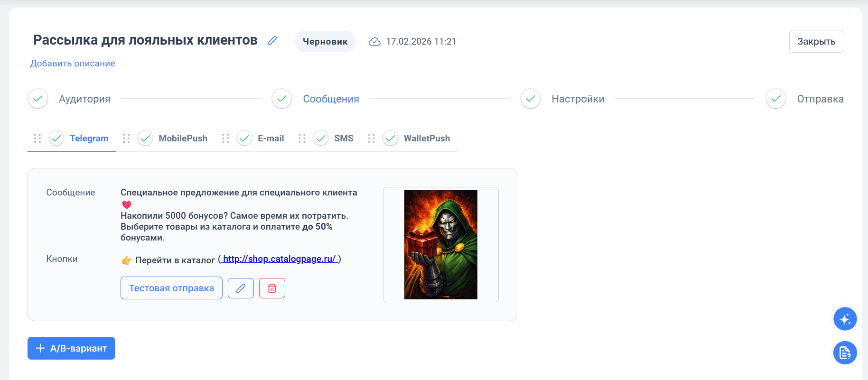Open the AI assistant sparkle button
The image size is (868, 380).
845,319
